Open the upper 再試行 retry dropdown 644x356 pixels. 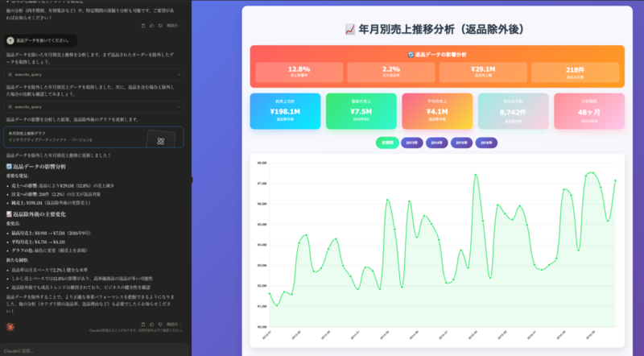174,26
